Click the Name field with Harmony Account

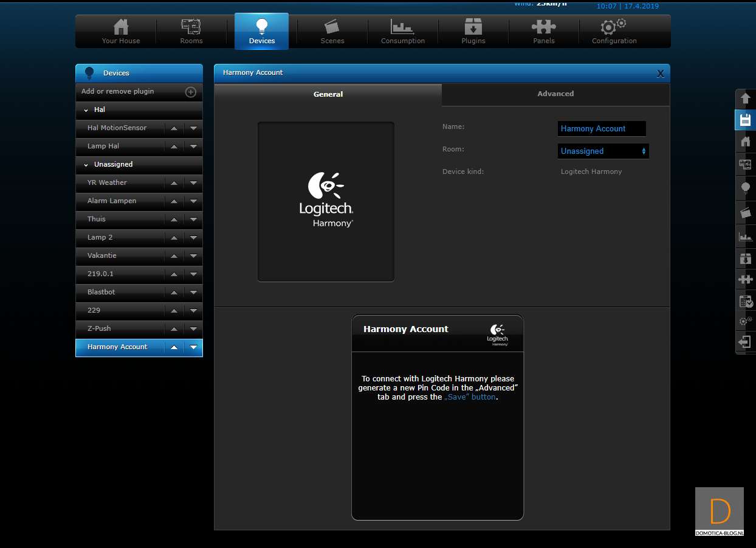[601, 129]
